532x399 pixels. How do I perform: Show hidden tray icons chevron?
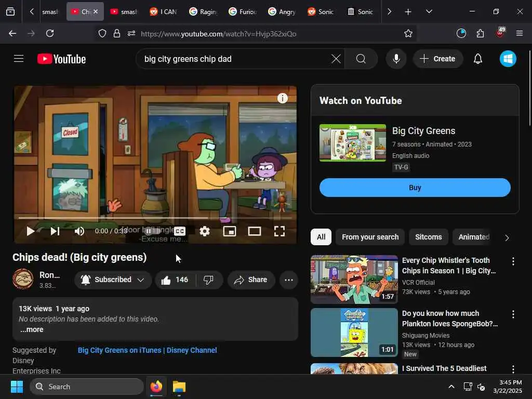pyautogui.click(x=451, y=387)
